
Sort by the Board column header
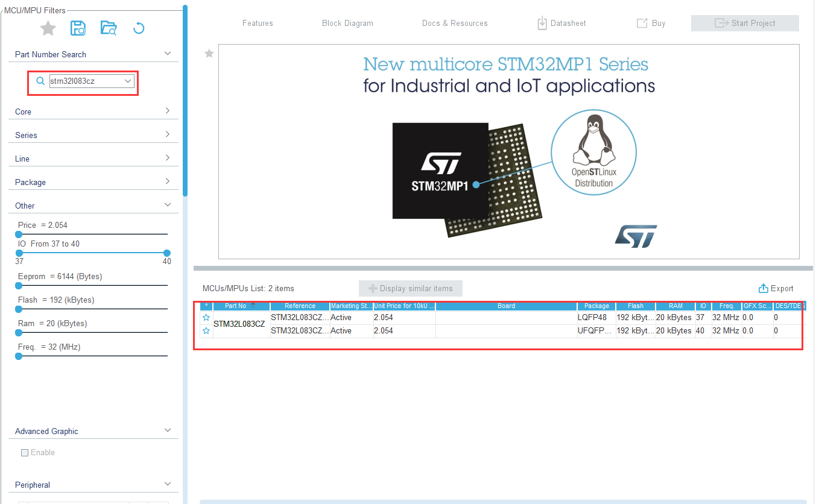pyautogui.click(x=506, y=306)
